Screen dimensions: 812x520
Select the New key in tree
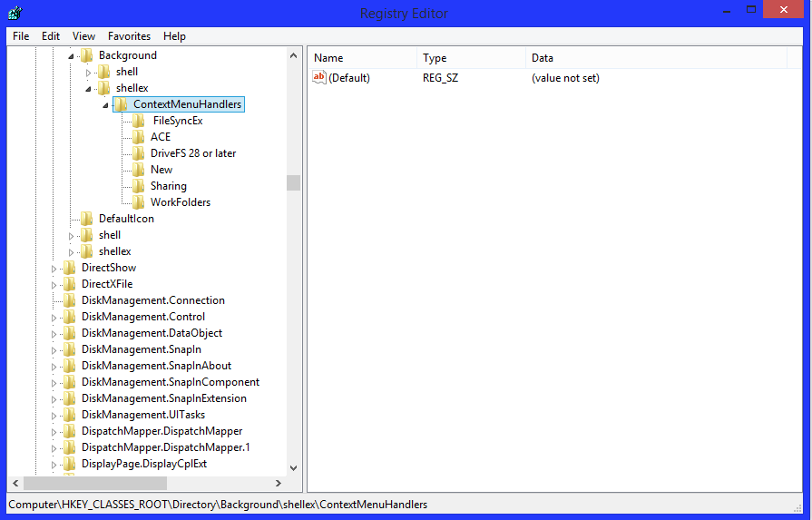161,170
